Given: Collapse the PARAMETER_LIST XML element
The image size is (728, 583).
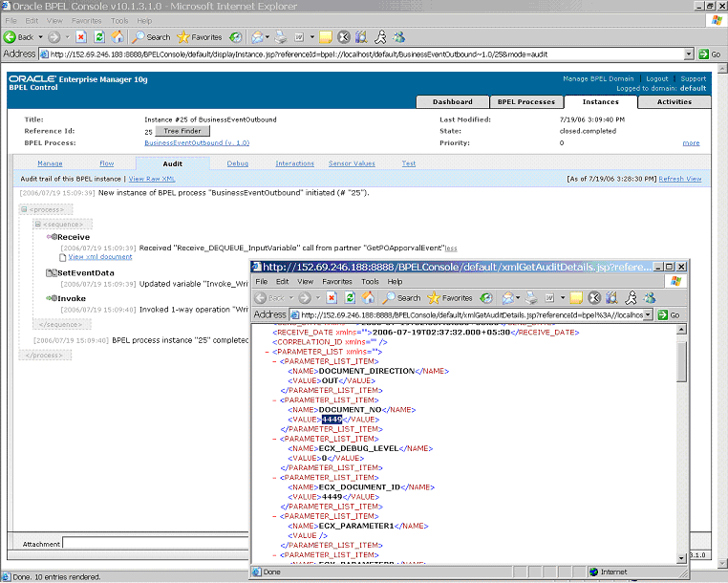Looking at the screenshot, I should click(267, 352).
